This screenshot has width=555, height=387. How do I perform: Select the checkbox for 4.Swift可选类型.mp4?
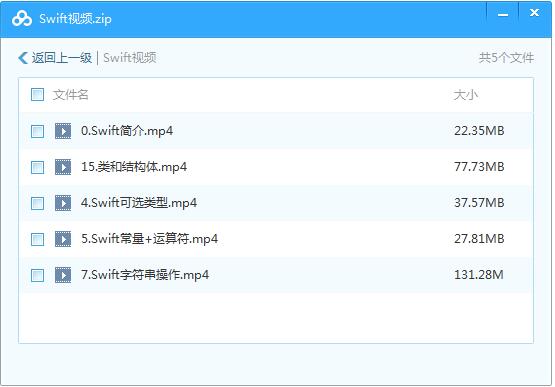point(38,203)
